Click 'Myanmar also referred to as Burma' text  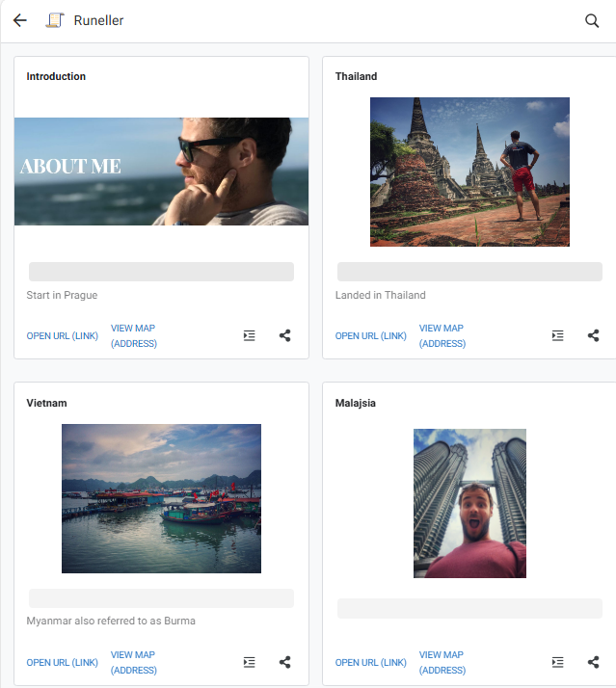click(111, 621)
